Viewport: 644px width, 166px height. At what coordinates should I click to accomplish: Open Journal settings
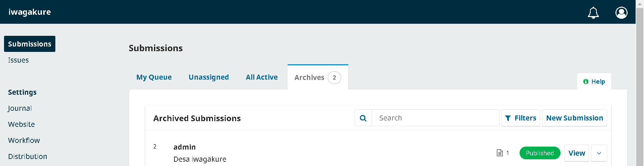20,108
